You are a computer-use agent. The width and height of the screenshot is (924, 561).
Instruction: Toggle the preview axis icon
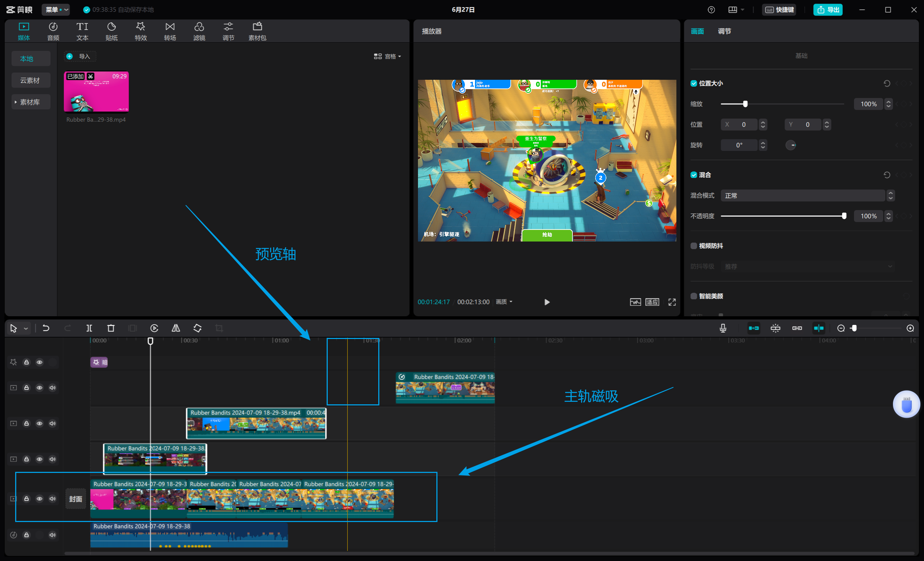point(819,328)
